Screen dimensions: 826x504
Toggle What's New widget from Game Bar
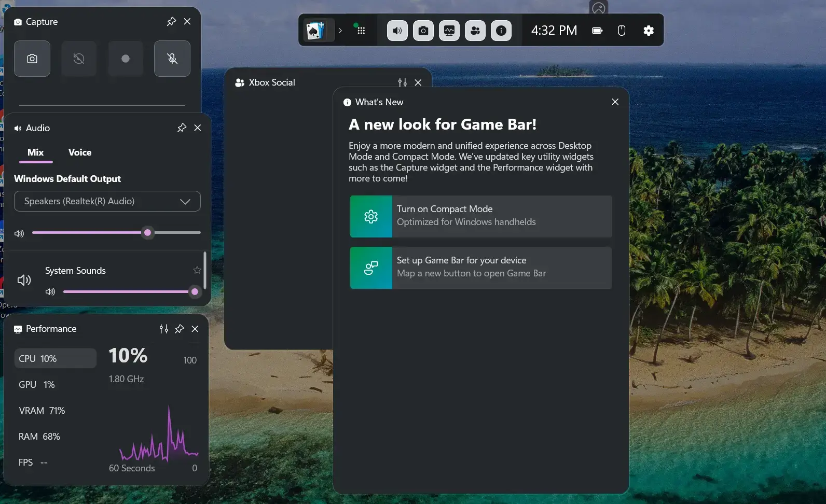coord(501,31)
